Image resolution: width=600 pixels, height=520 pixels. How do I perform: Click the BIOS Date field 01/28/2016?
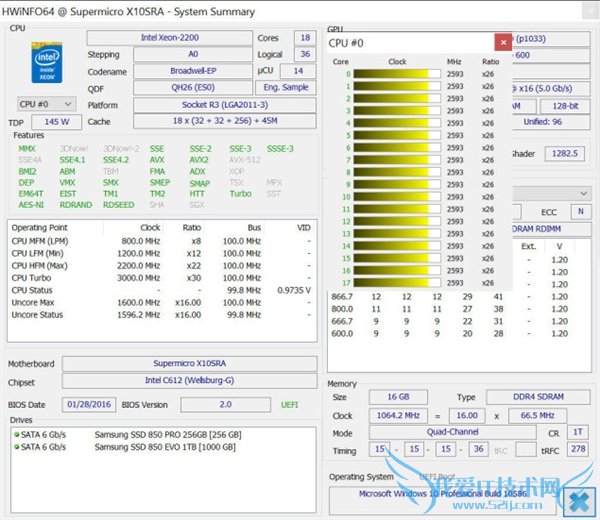click(x=89, y=404)
